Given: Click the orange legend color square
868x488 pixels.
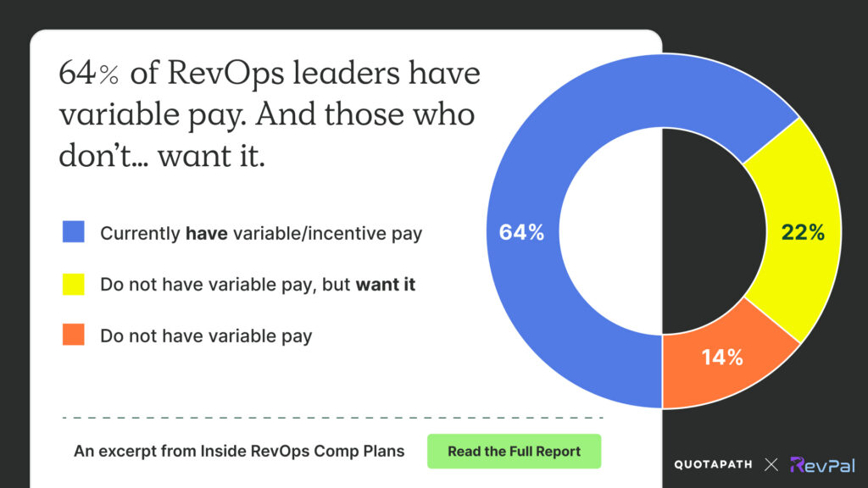Looking at the screenshot, I should click(74, 335).
